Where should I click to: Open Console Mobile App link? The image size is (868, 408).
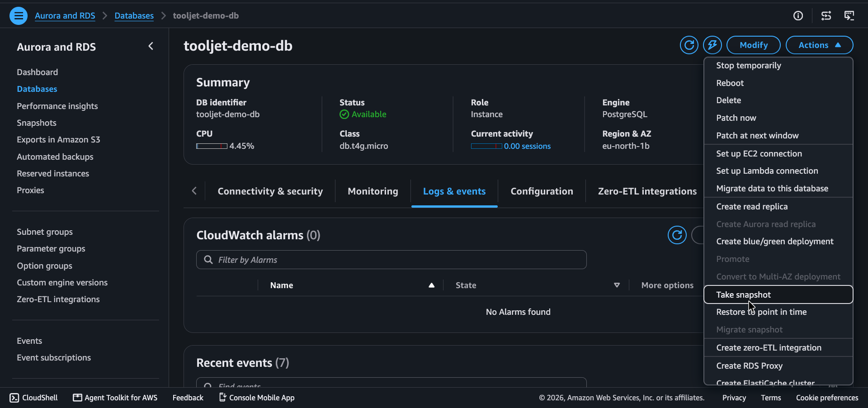(257, 398)
